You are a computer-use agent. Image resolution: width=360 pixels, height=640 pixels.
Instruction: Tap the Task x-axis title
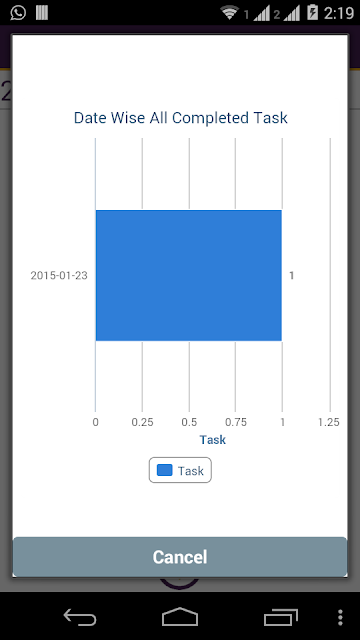(x=212, y=440)
